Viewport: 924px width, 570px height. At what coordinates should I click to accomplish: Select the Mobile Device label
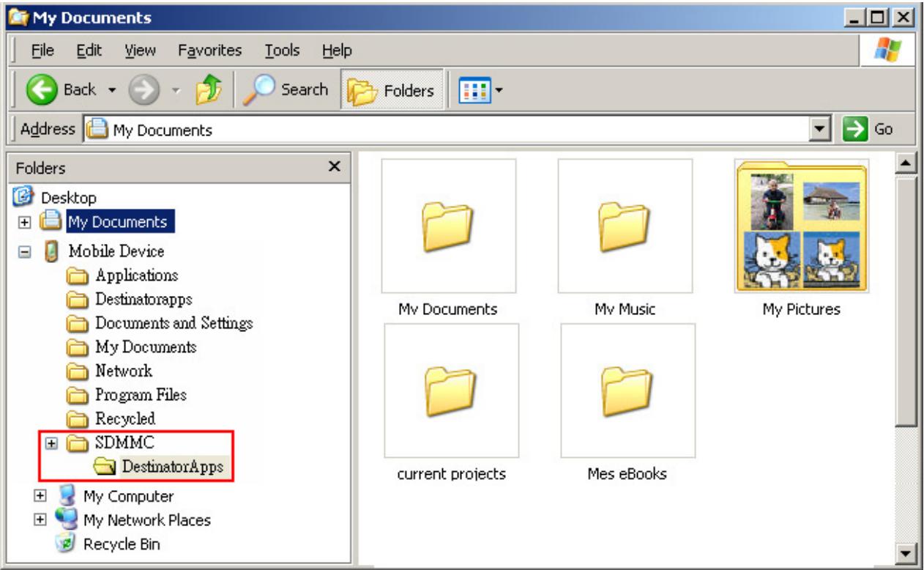(116, 251)
